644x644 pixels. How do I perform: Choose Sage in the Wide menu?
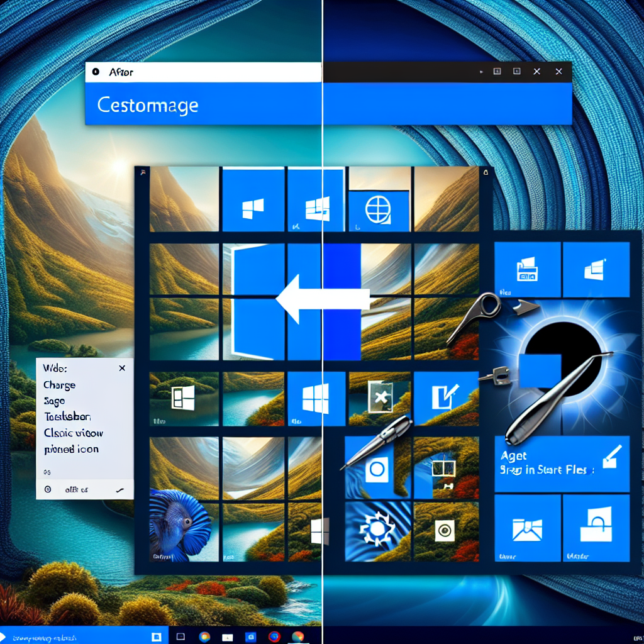point(54,401)
